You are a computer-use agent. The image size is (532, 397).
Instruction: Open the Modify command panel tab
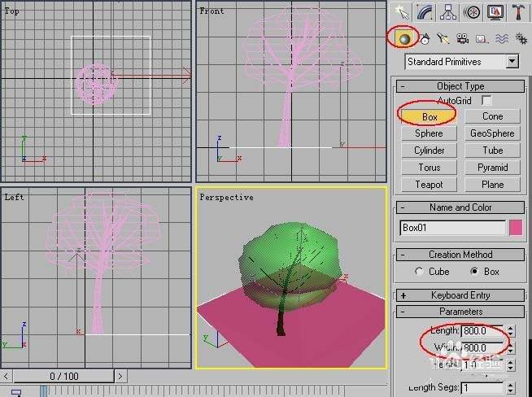[425, 12]
